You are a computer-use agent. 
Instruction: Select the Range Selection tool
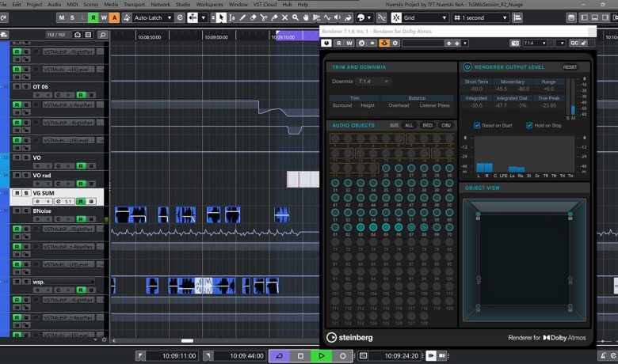coord(231,17)
